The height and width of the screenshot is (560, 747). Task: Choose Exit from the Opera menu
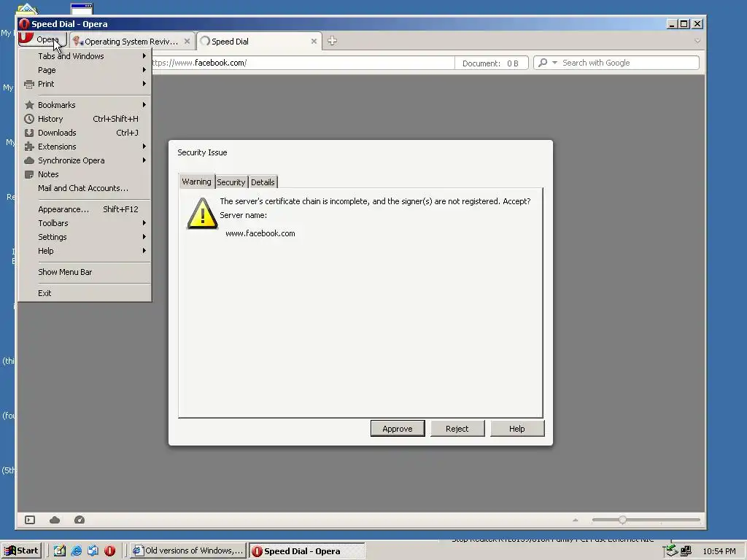pos(85,293)
